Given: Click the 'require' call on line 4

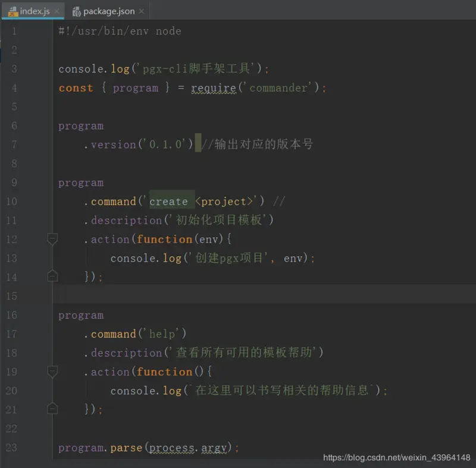Looking at the screenshot, I should (x=214, y=88).
